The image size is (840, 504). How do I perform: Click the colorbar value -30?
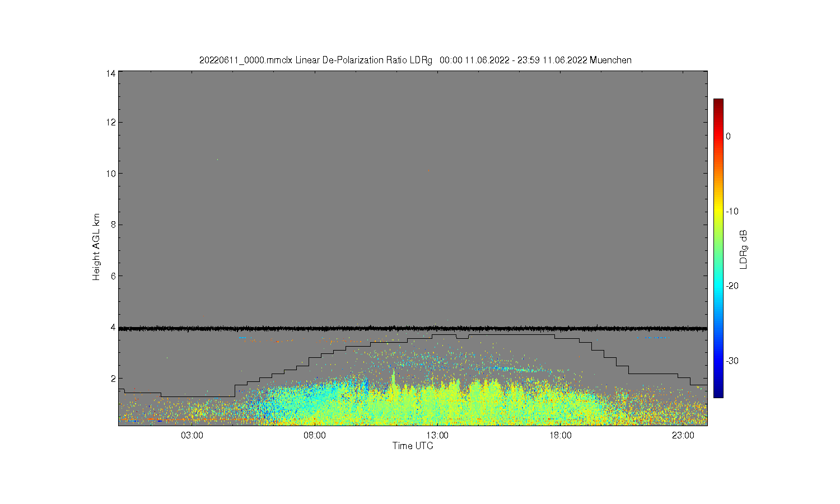click(x=733, y=361)
